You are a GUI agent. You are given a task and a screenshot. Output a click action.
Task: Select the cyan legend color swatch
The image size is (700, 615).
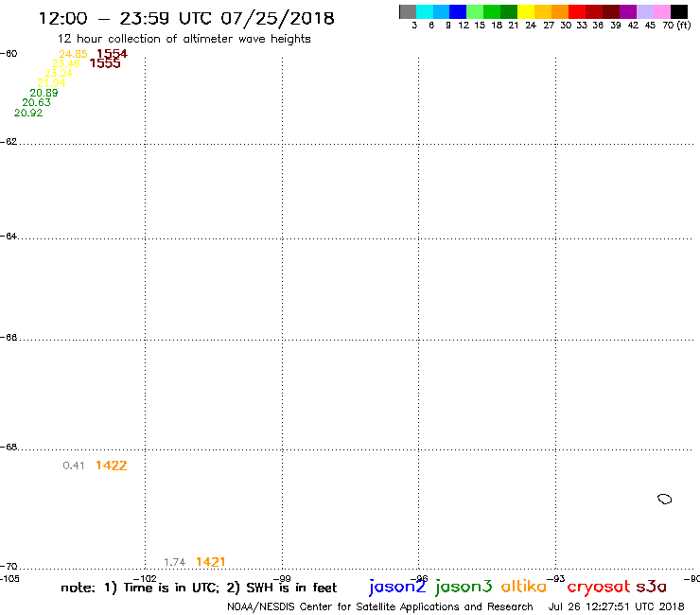click(x=425, y=11)
